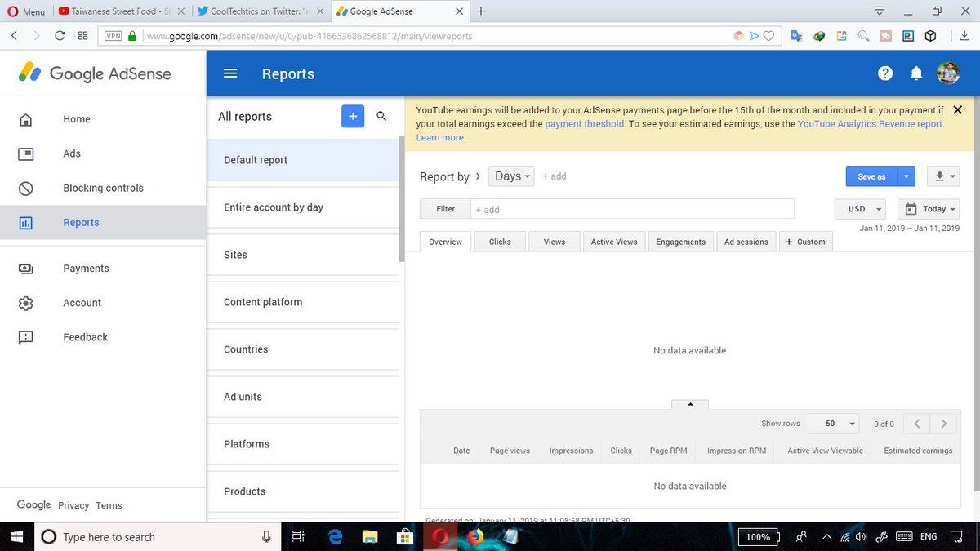Sort table by Page views column
Viewport: 980px width, 551px height.
click(510, 451)
